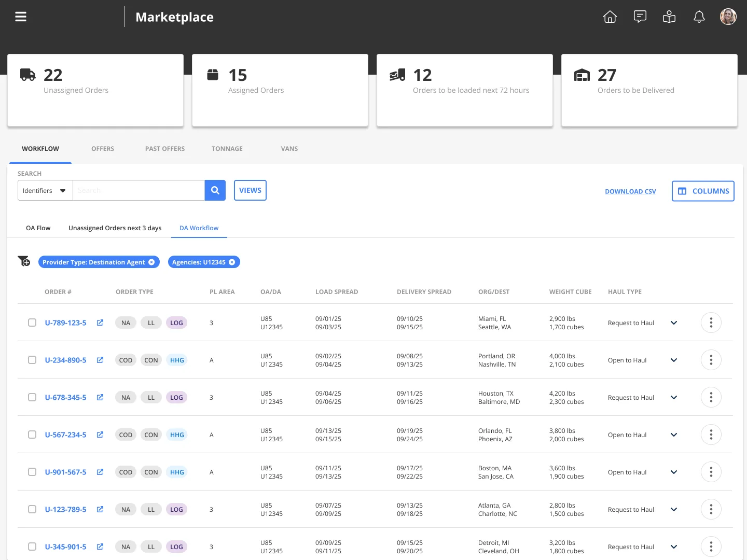Switch to the Past Offers tab
Image resolution: width=747 pixels, height=560 pixels.
click(x=165, y=149)
